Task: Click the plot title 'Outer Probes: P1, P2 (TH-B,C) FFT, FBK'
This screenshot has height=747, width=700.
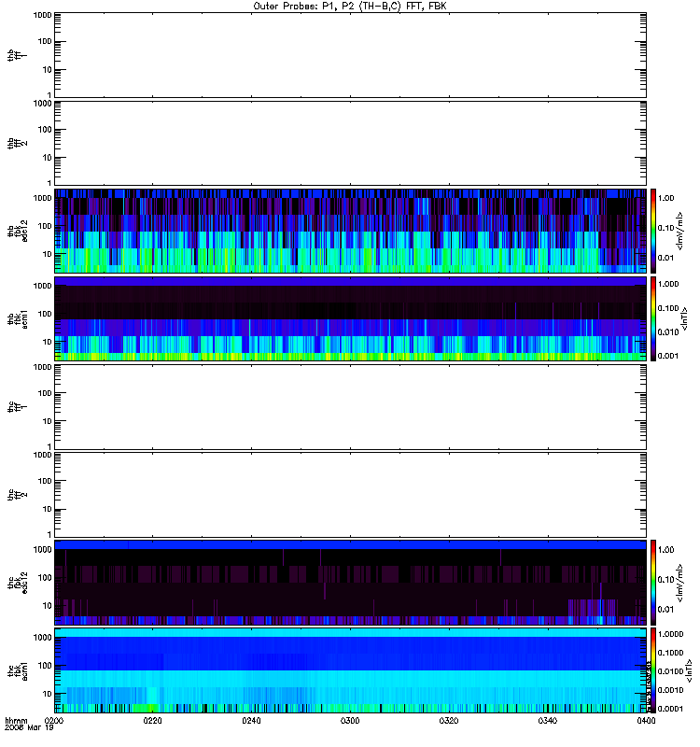Action: (x=350, y=7)
